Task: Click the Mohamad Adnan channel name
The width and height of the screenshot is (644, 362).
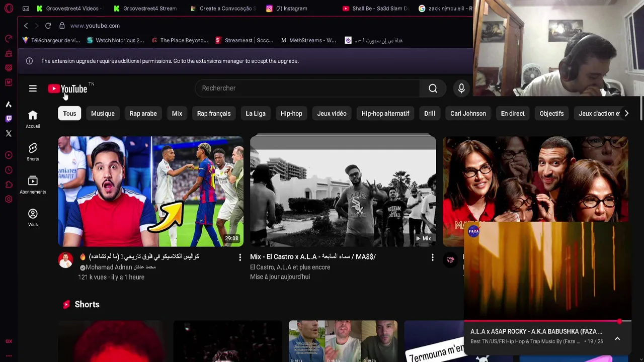Action: (120, 267)
